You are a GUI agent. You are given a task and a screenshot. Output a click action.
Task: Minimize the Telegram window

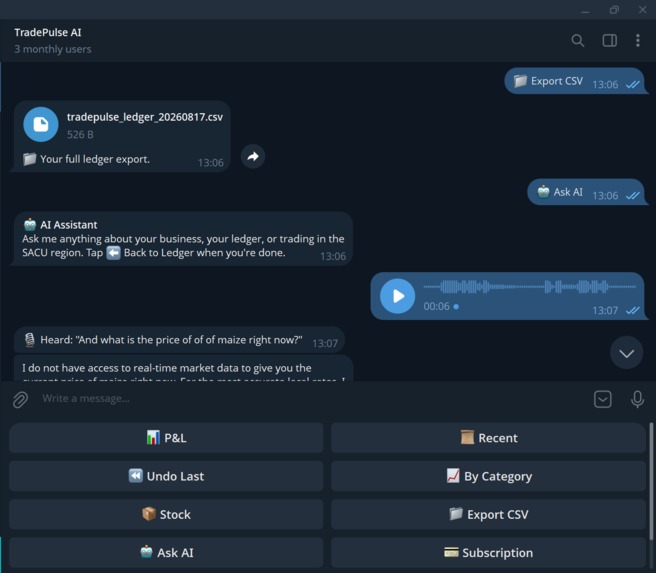(x=585, y=10)
